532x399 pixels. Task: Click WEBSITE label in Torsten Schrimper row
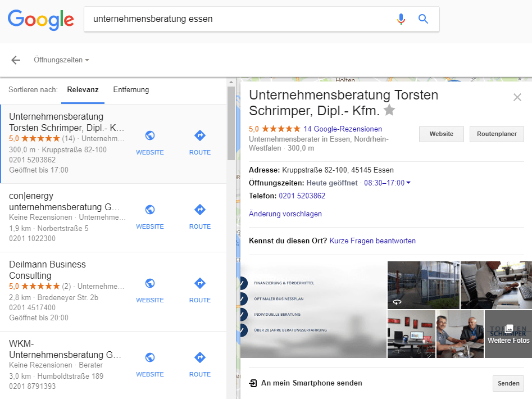pyautogui.click(x=150, y=152)
